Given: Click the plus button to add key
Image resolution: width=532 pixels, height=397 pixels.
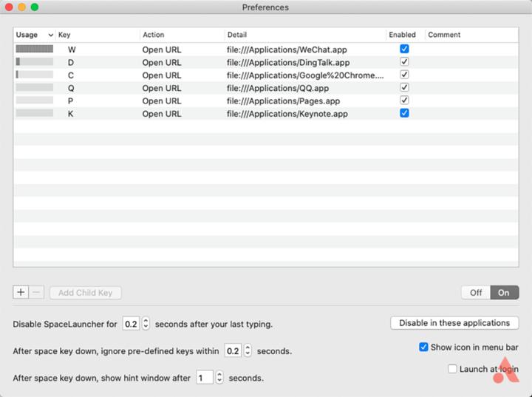Looking at the screenshot, I should pos(21,292).
